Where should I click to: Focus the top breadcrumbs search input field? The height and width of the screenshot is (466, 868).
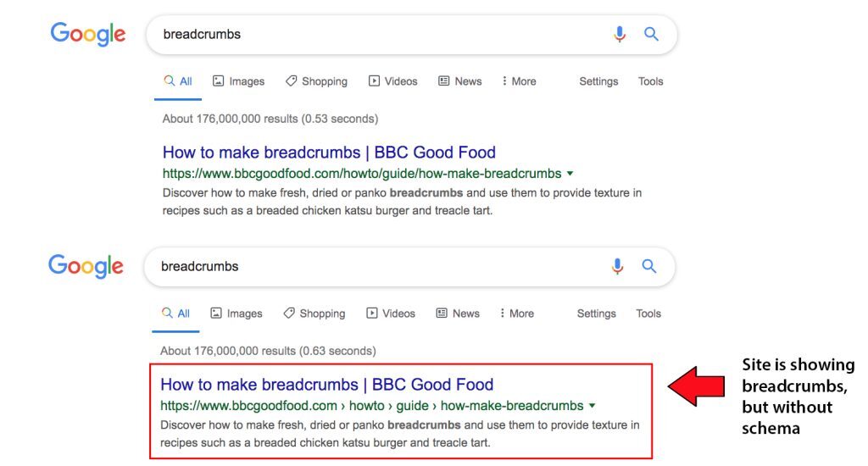[x=373, y=35]
